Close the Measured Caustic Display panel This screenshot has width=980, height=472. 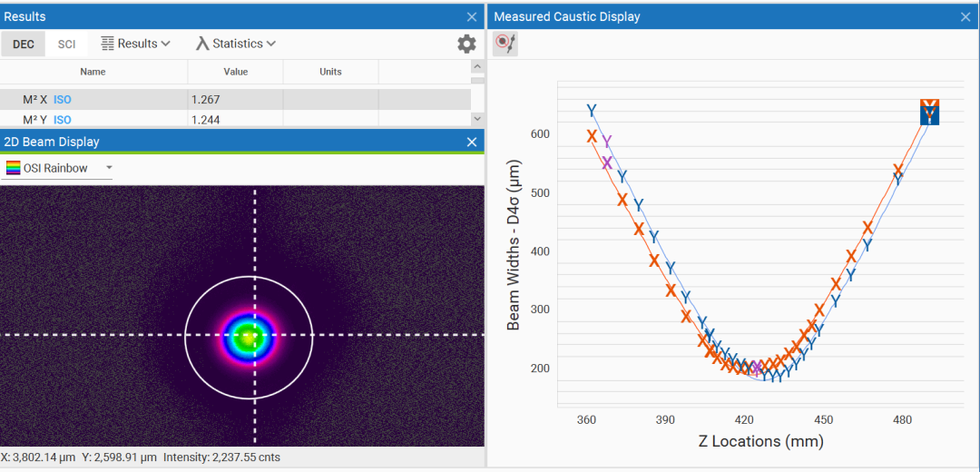965,16
